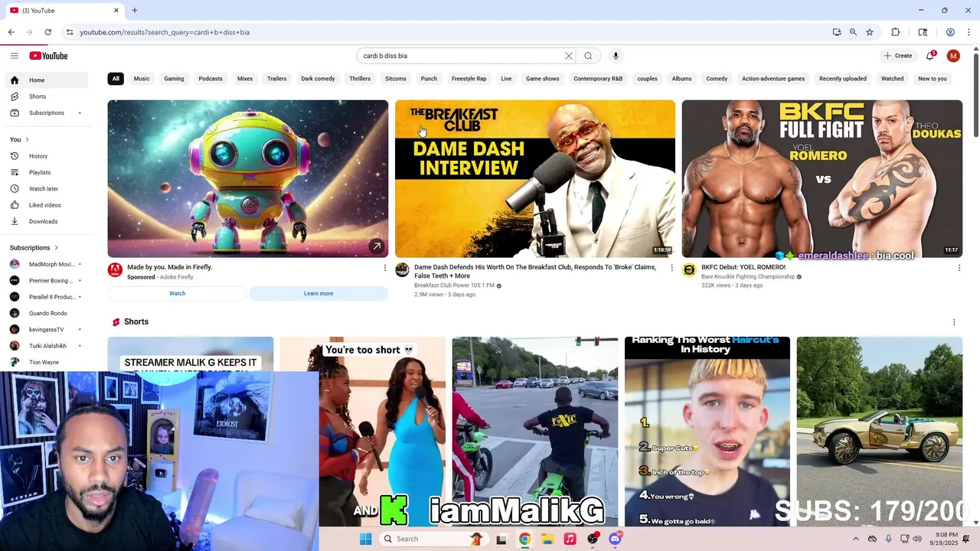The image size is (980, 551).
Task: Open the Windows Start menu
Action: point(365,539)
